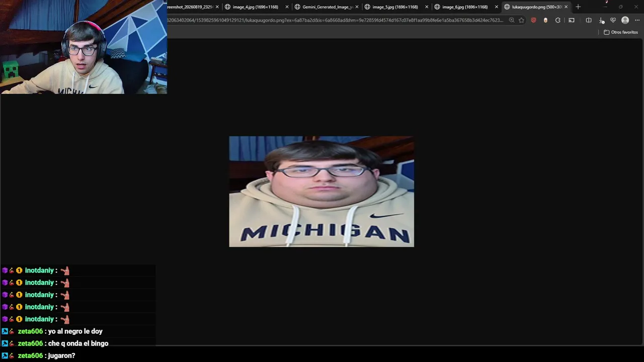Open the downloads icon

pyautogui.click(x=601, y=20)
